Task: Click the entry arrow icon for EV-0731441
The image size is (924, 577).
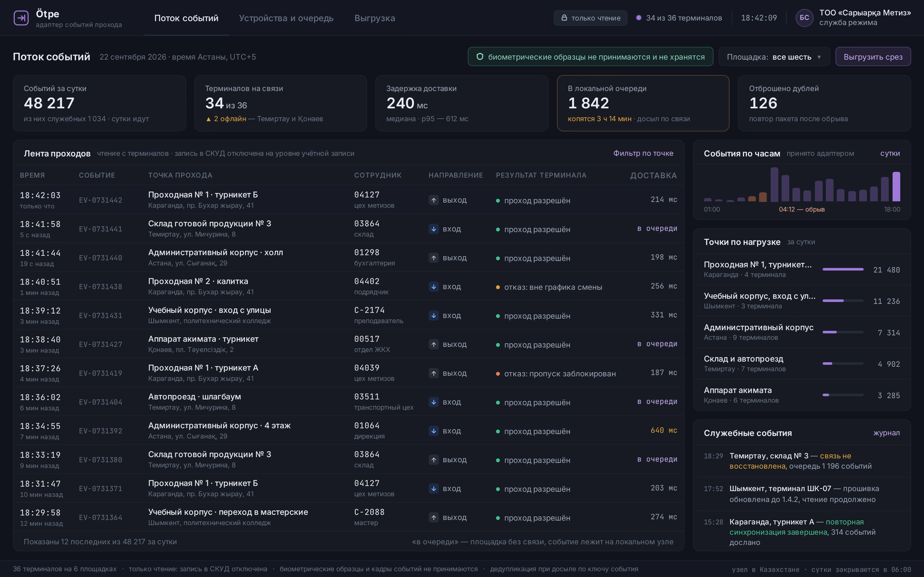Action: tap(433, 229)
